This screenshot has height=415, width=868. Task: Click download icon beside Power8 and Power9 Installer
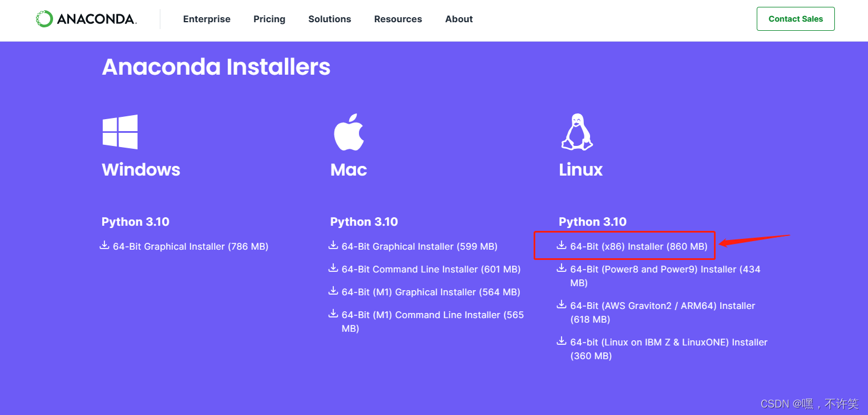pos(562,268)
